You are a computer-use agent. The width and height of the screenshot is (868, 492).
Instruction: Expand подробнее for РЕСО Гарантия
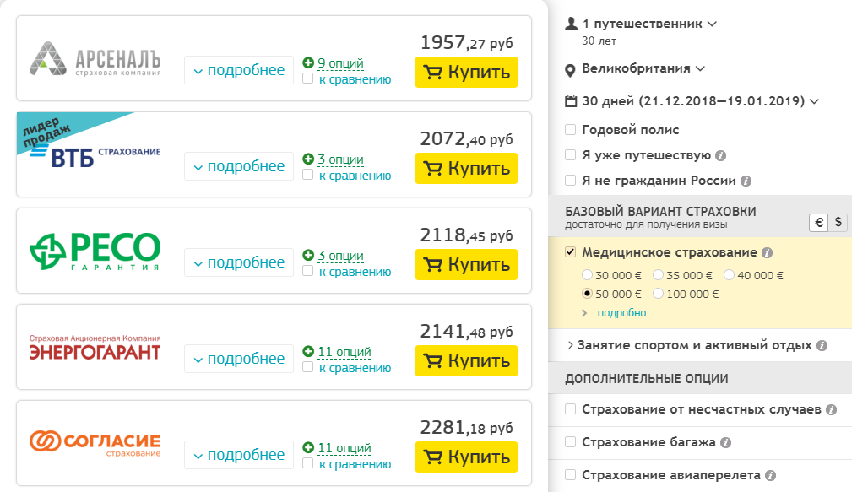click(239, 263)
